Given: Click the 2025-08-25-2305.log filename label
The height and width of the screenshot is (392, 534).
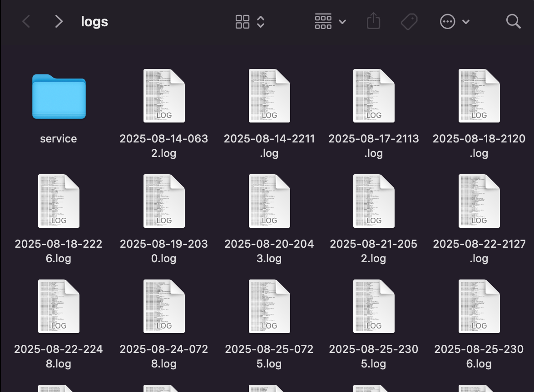Looking at the screenshot, I should (x=374, y=356).
